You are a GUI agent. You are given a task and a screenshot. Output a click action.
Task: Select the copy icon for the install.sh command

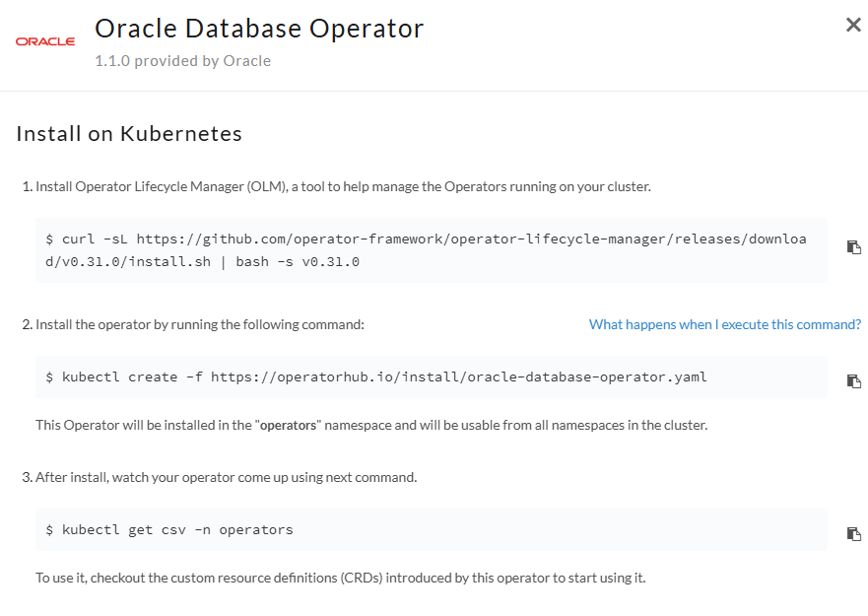point(853,246)
